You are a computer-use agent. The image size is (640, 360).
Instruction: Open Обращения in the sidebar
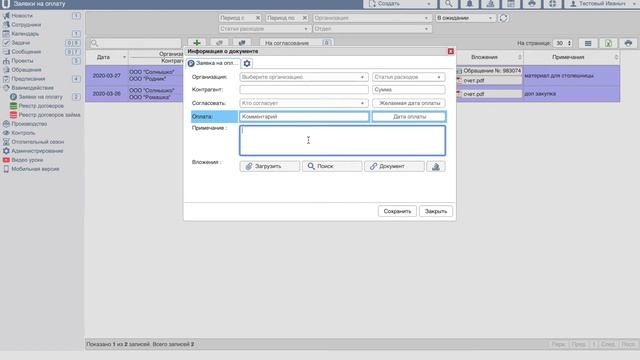pyautogui.click(x=26, y=69)
